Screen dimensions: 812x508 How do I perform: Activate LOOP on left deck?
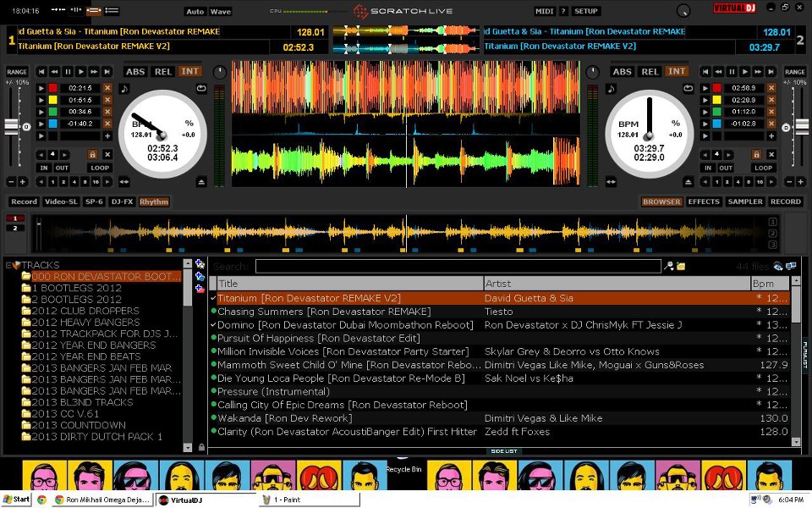[100, 168]
